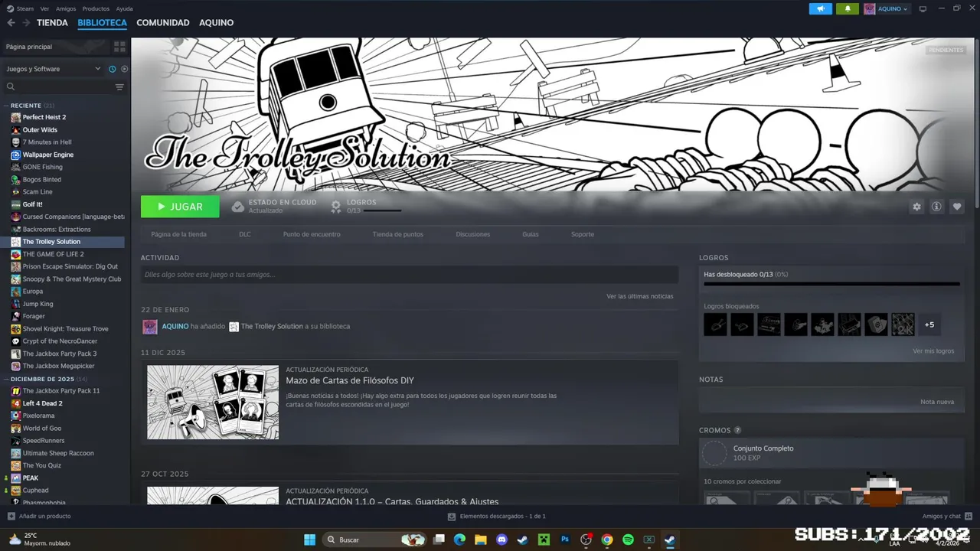This screenshot has width=980, height=551.
Task: Open the AQUINO profile tab
Action: pyautogui.click(x=217, y=23)
